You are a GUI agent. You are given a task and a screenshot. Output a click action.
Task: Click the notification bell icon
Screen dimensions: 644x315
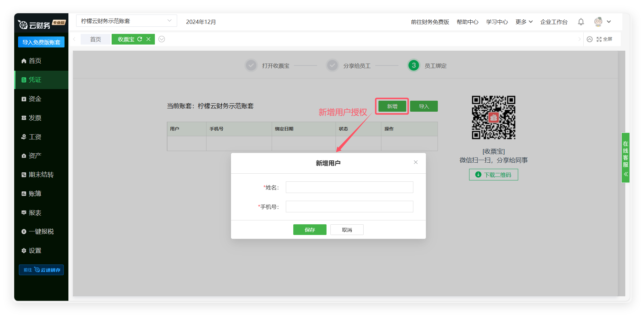click(581, 22)
